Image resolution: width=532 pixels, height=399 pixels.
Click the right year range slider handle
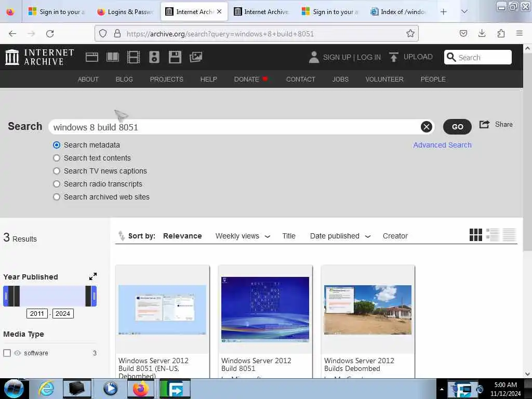click(x=94, y=296)
